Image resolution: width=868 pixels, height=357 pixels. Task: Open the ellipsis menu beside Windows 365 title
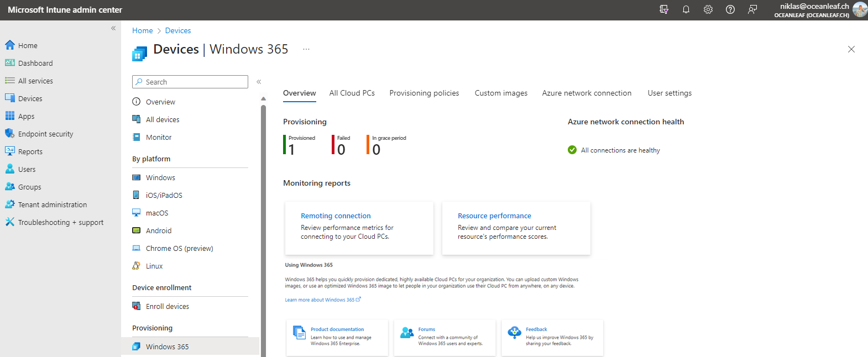pyautogui.click(x=306, y=49)
